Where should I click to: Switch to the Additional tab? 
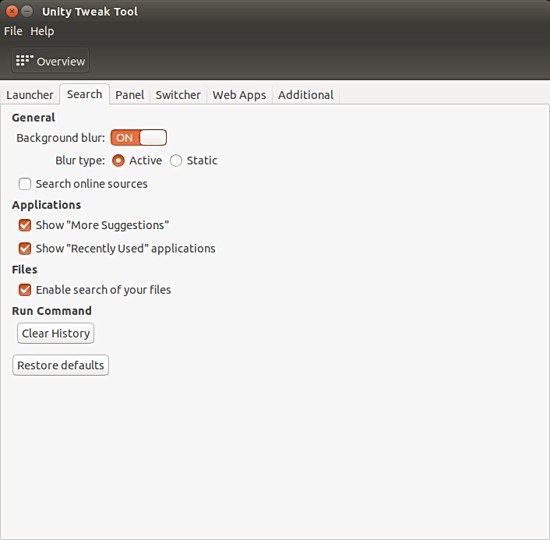(306, 95)
